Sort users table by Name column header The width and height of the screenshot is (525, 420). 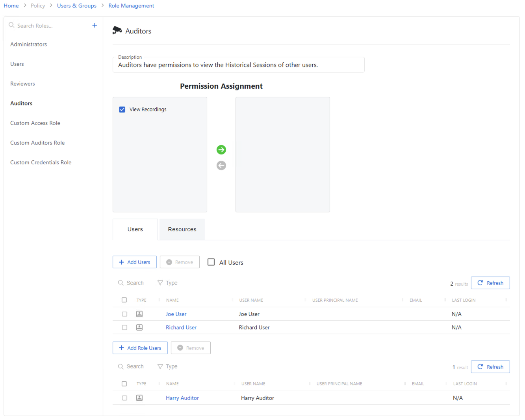point(173,300)
